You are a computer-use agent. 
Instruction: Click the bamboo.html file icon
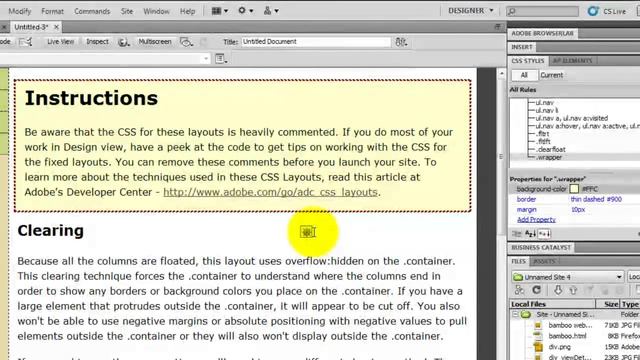pyautogui.click(x=538, y=336)
